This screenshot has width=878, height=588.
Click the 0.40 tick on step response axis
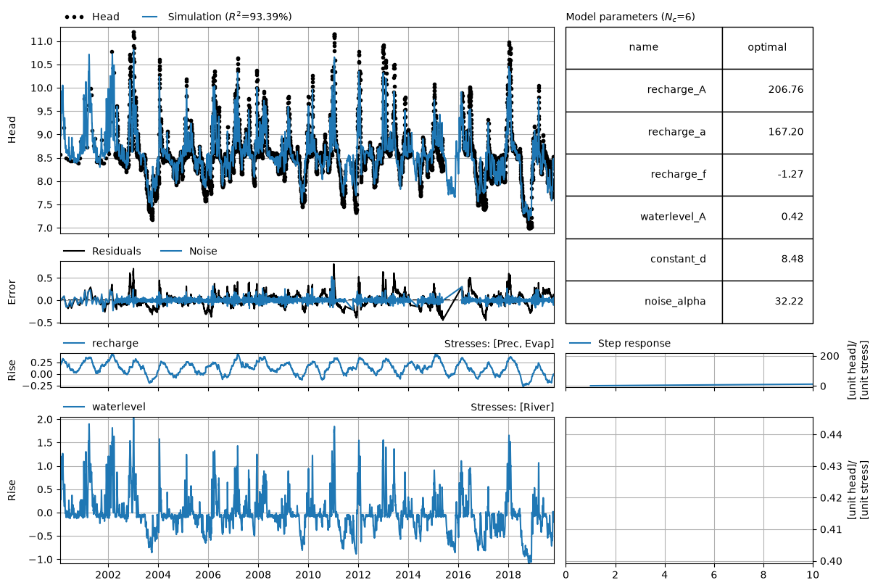[x=829, y=561]
